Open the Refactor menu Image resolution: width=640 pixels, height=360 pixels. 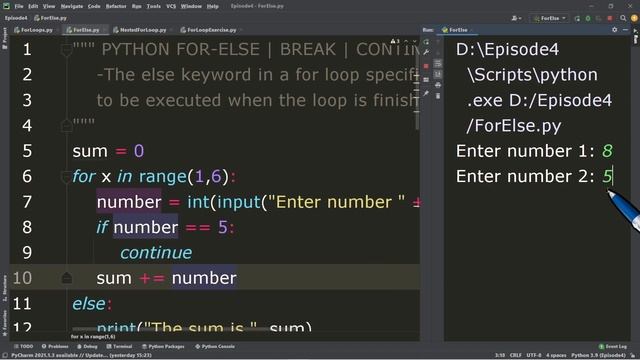(x=116, y=6)
